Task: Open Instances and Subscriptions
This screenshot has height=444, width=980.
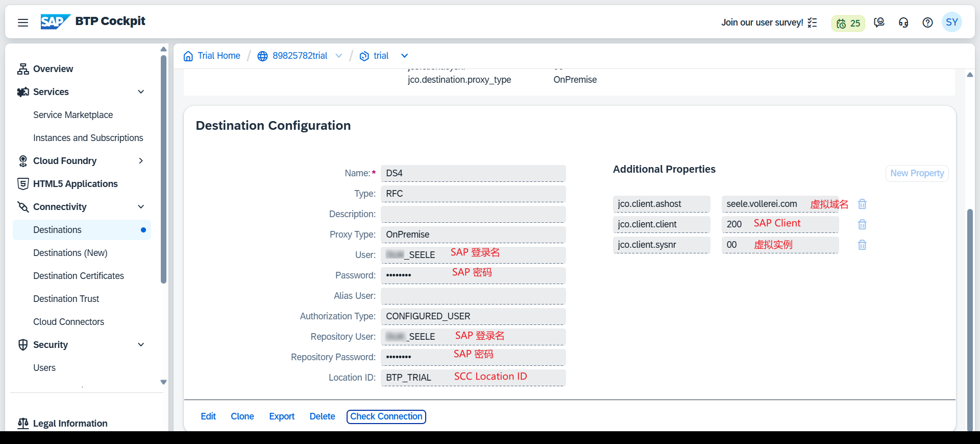Action: tap(88, 138)
